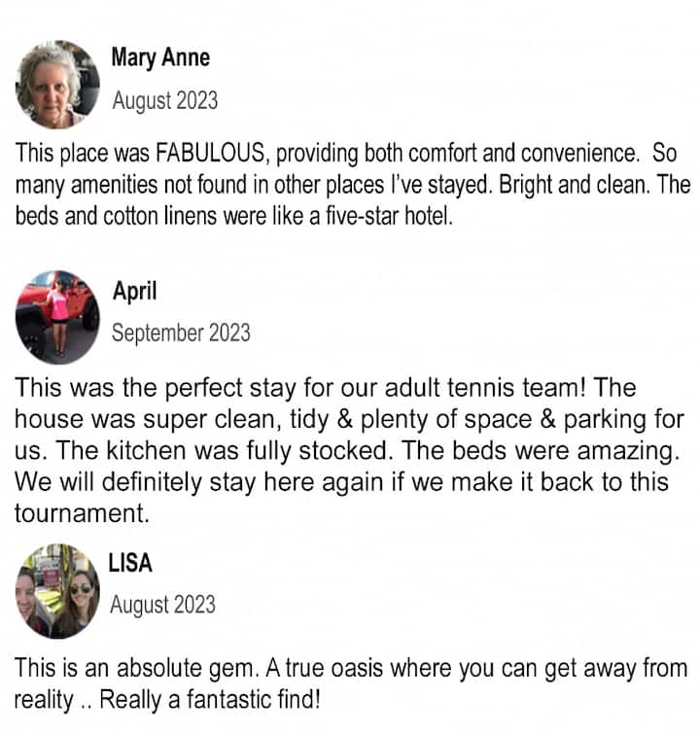Click the August 2023 date under Mary Anne
This screenshot has width=700, height=732.
[164, 100]
